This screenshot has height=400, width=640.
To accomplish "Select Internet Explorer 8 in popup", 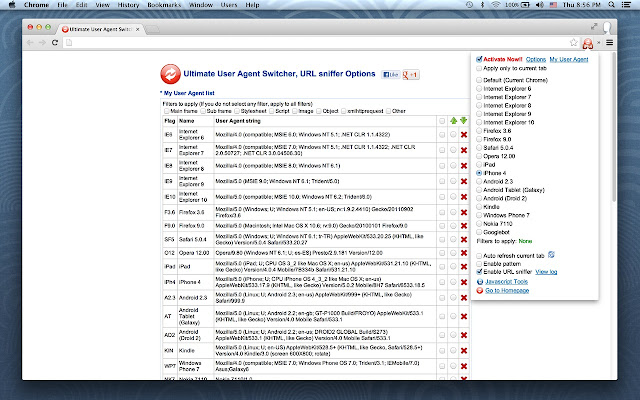I will pos(479,105).
